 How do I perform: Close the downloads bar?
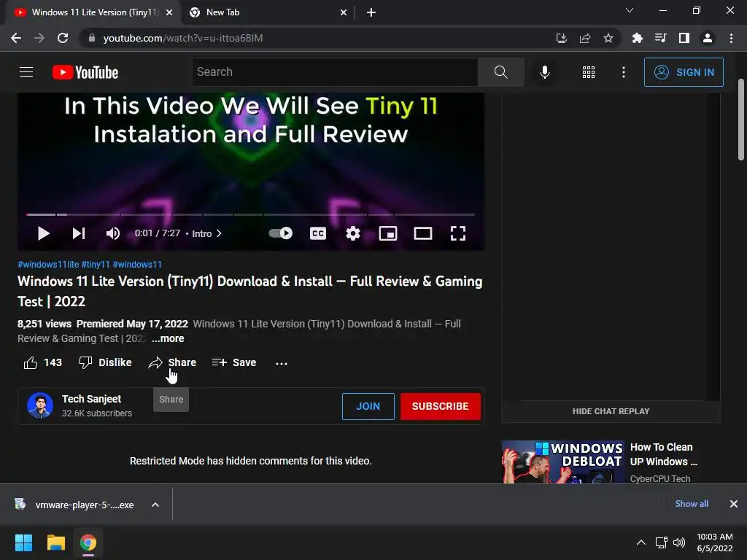click(x=734, y=504)
